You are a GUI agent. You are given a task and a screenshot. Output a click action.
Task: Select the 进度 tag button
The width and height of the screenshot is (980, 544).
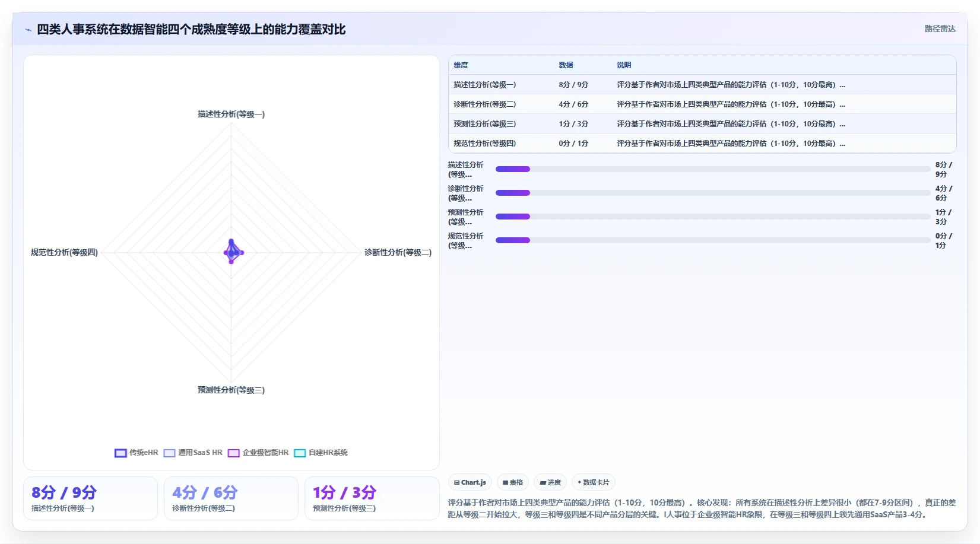[x=550, y=482]
